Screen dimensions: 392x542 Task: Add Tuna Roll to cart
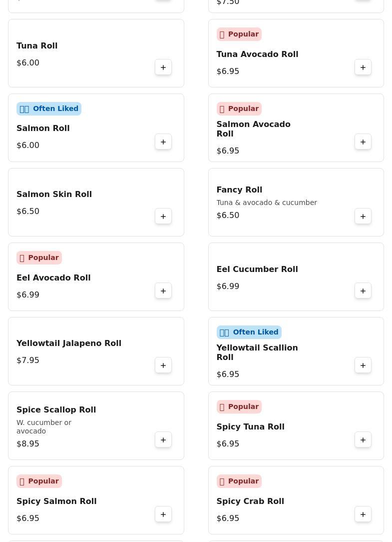pos(163,67)
